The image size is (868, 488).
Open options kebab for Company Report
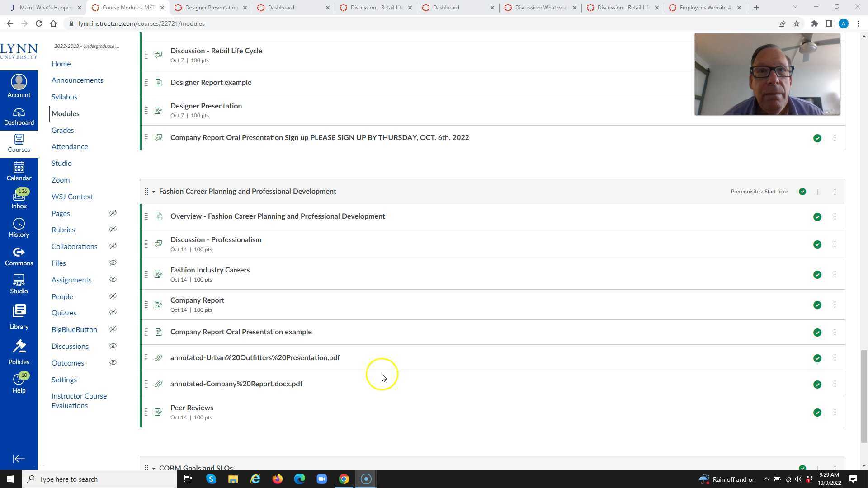point(835,305)
